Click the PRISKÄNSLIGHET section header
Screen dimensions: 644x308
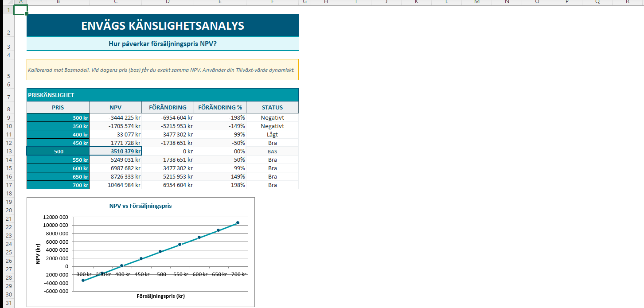pyautogui.click(x=162, y=95)
